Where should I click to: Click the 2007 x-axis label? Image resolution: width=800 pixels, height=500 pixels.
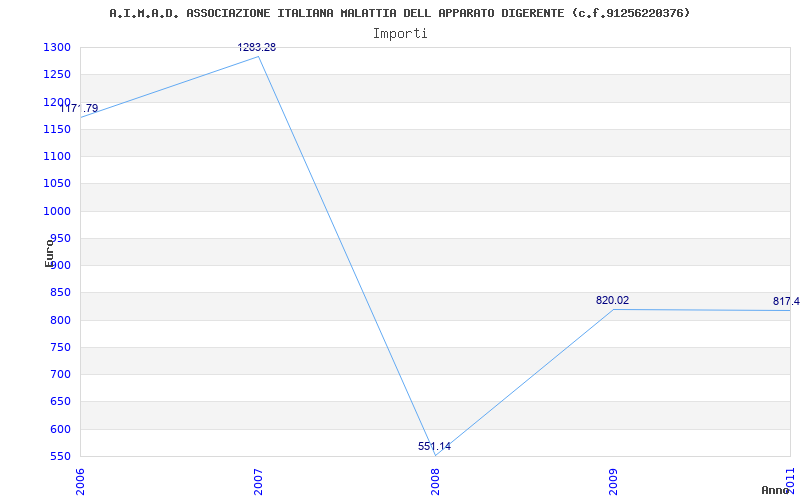258,482
